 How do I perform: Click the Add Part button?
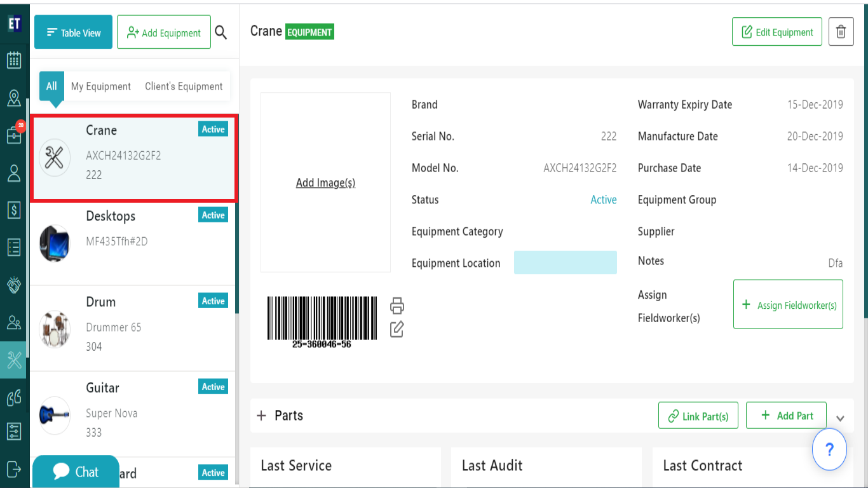pos(786,416)
